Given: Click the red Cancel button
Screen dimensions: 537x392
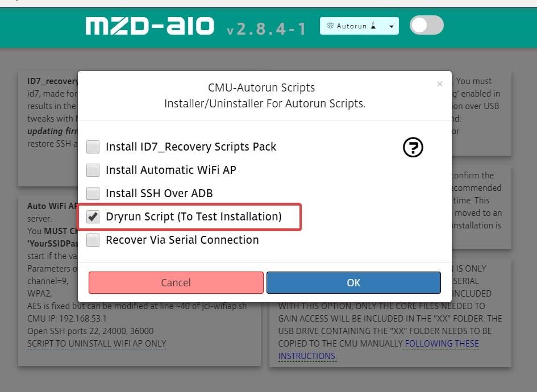Looking at the screenshot, I should tap(176, 282).
